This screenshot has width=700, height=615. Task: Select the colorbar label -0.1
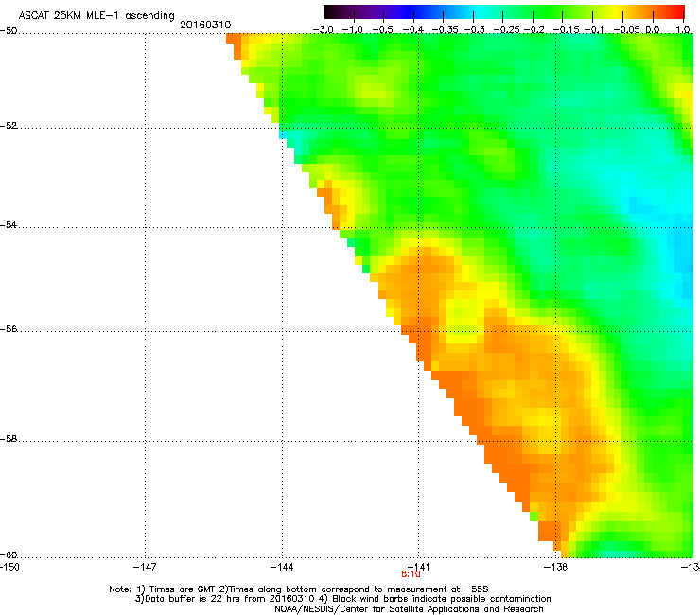coord(593,30)
